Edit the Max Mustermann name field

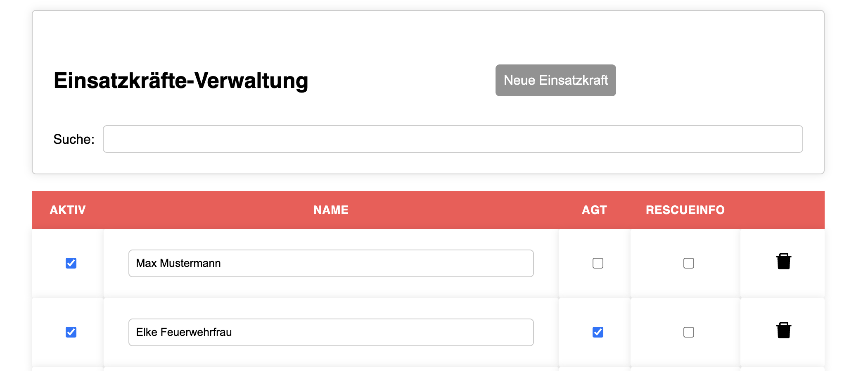331,263
